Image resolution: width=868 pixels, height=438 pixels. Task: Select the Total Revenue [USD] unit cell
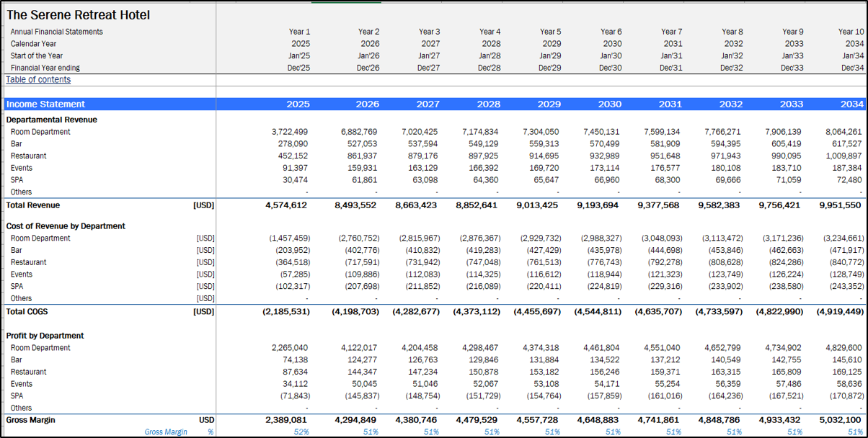(x=203, y=205)
